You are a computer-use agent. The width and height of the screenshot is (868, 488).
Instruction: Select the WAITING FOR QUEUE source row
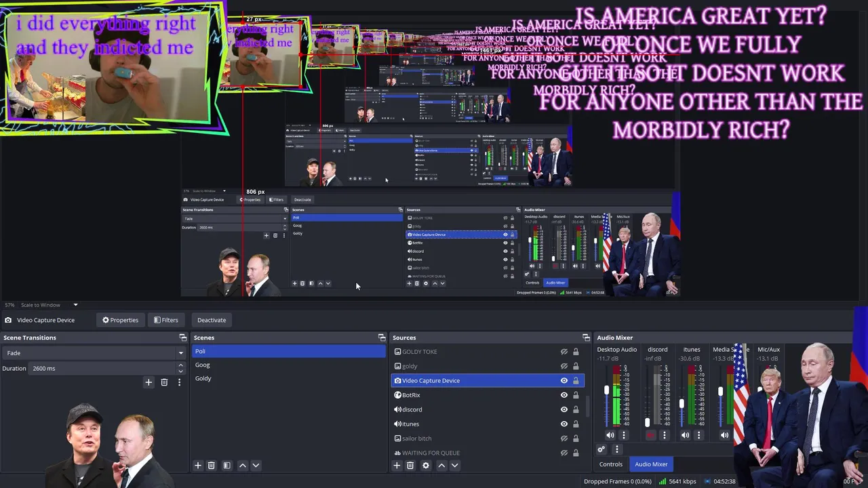[x=487, y=453]
